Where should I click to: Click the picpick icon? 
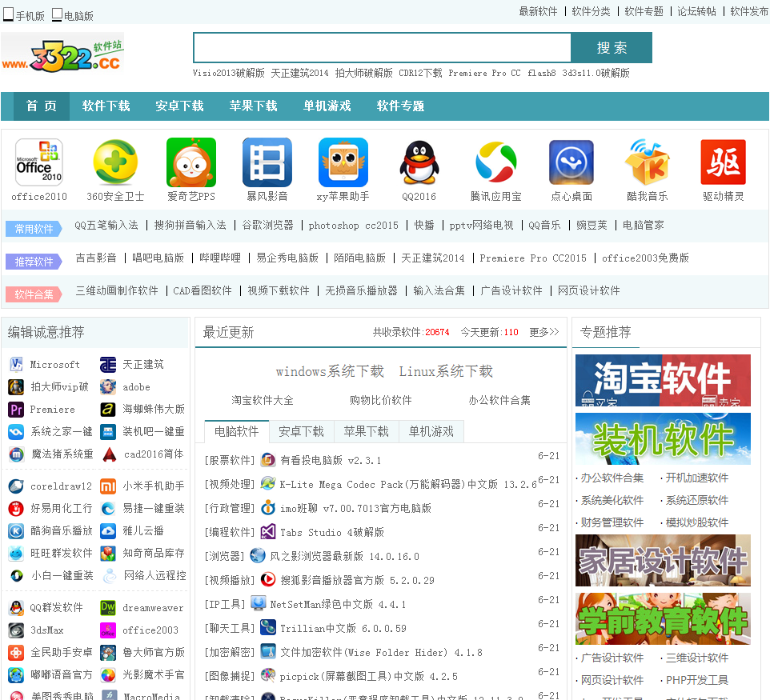(268, 675)
